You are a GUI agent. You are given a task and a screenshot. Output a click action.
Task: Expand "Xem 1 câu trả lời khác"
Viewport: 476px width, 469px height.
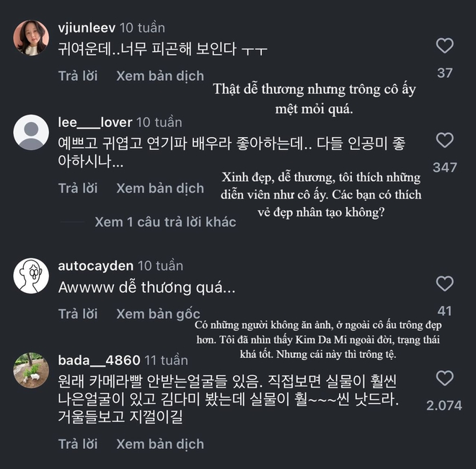[x=165, y=222]
